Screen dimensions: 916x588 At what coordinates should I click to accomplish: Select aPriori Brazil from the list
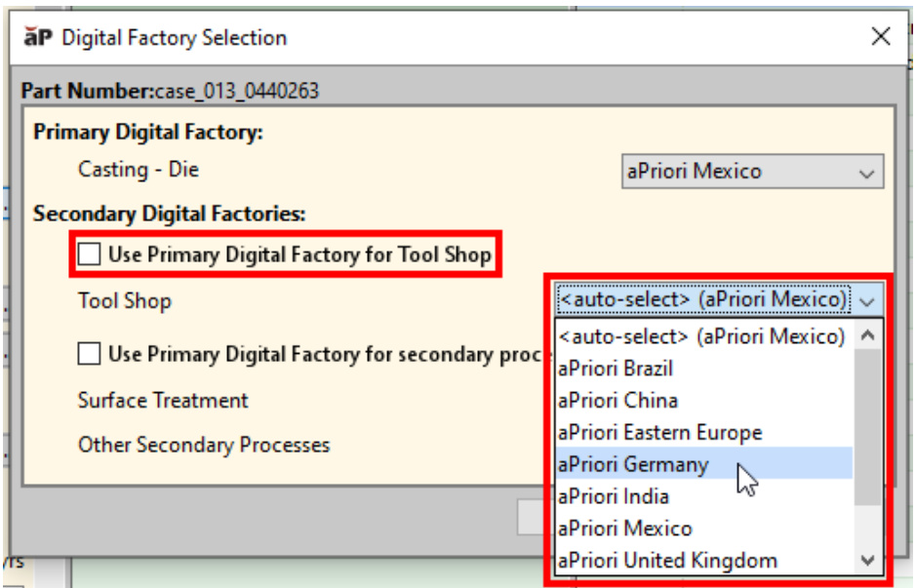(616, 369)
